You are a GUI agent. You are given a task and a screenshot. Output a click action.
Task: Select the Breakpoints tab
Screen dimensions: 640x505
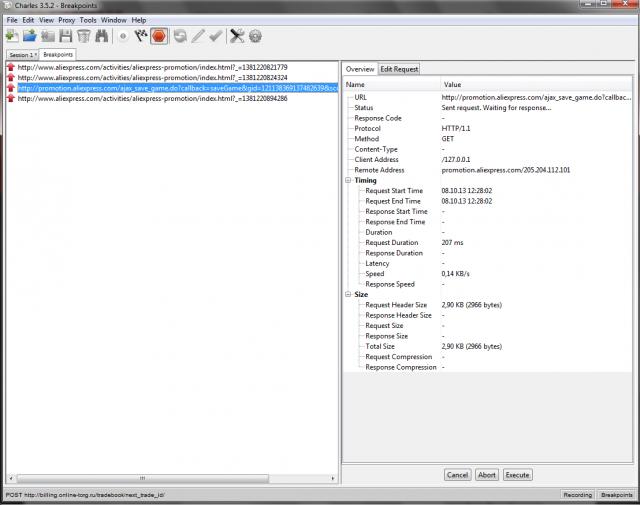(x=58, y=54)
